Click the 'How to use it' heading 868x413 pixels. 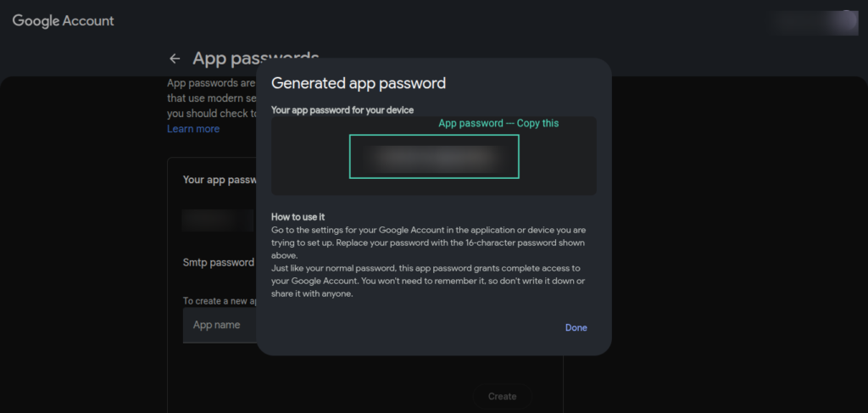pos(299,217)
